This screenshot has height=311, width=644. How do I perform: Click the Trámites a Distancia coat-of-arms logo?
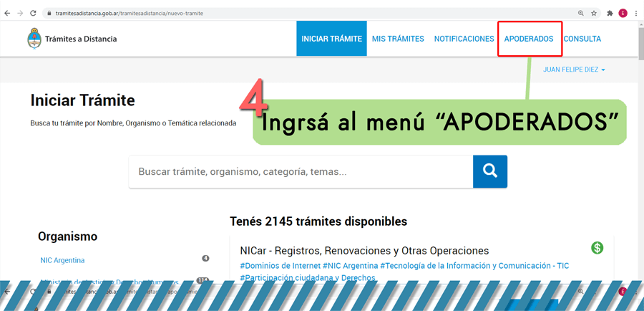[34, 39]
